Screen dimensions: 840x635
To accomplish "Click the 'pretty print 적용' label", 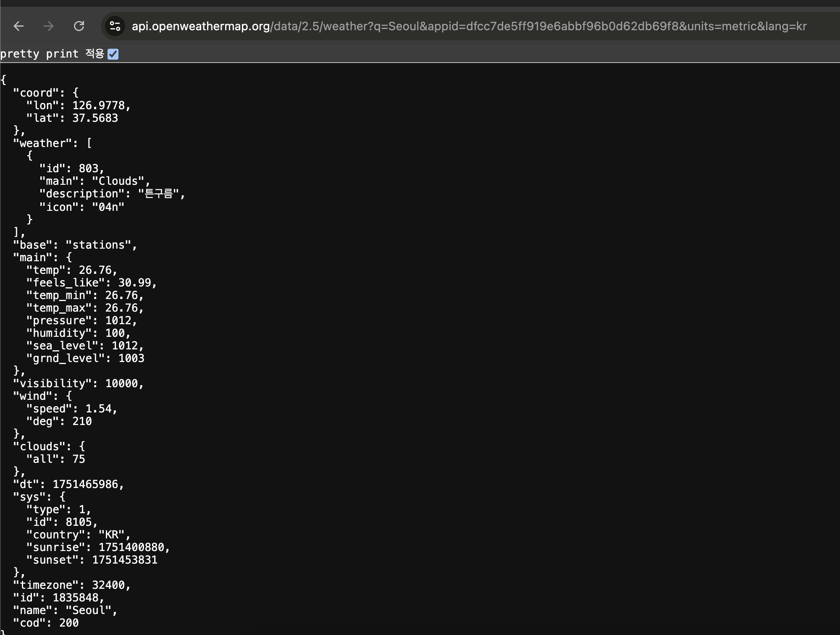I will [52, 54].
